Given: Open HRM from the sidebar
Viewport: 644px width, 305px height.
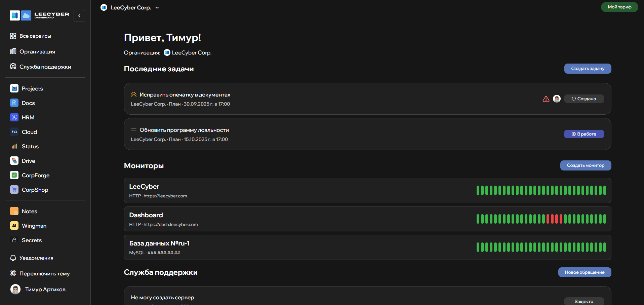Looking at the screenshot, I should (x=28, y=117).
